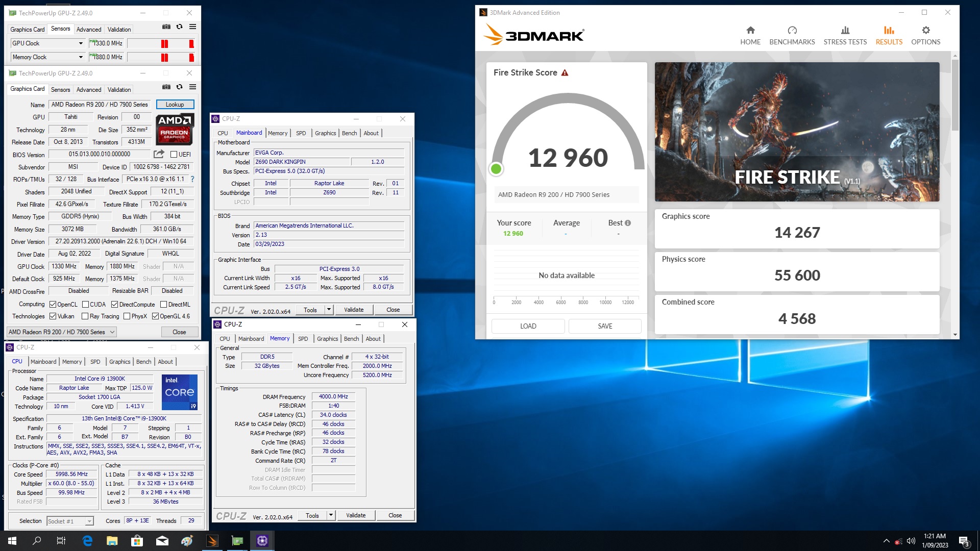The width and height of the screenshot is (980, 551).
Task: Click the volume icon in system tray
Action: click(911, 541)
